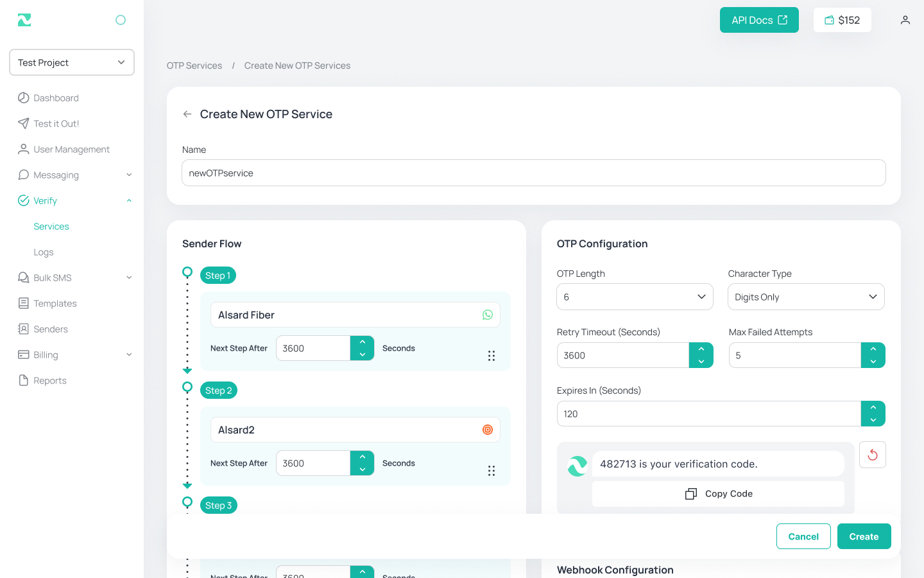Click the Templates document icon
Image resolution: width=924 pixels, height=578 pixels.
23,303
